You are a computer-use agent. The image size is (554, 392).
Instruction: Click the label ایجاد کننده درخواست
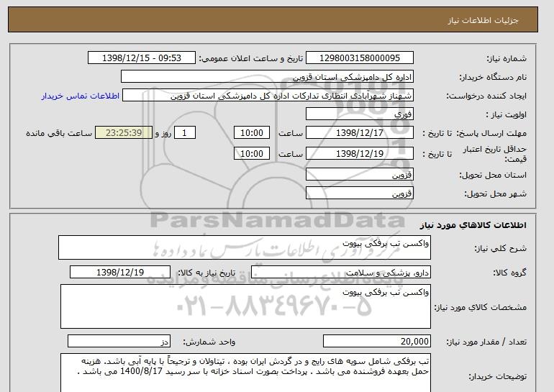point(486,96)
